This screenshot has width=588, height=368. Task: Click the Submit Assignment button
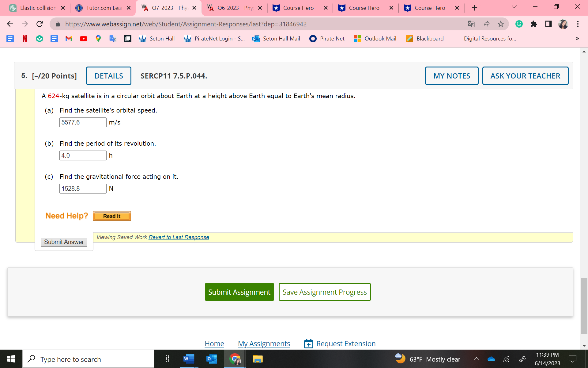click(239, 292)
